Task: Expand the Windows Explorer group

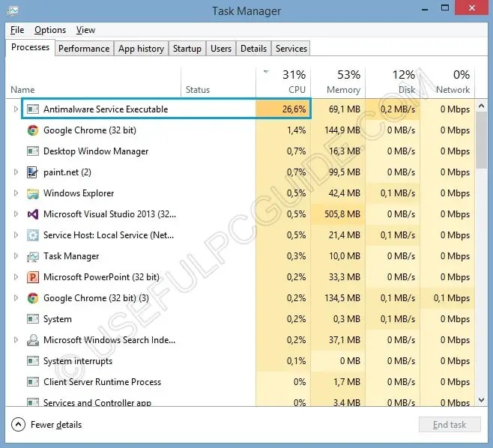Action: [16, 193]
